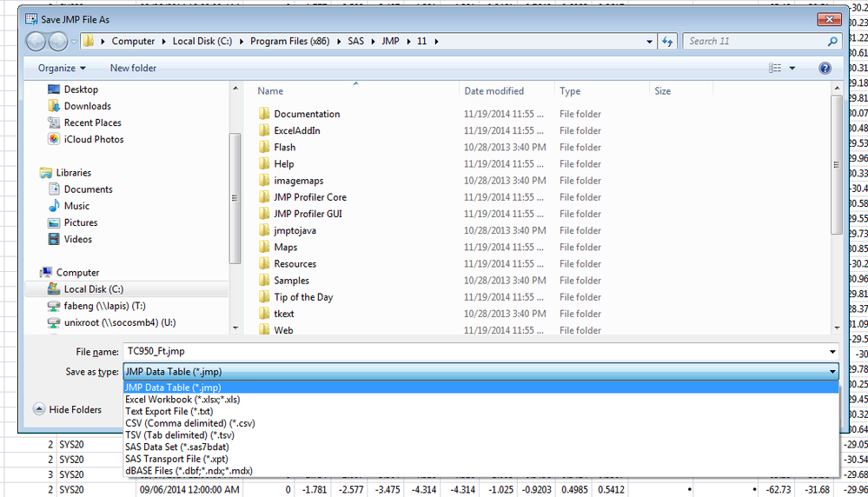Click the iCloud Photos icon
868x497 pixels.
(x=54, y=139)
